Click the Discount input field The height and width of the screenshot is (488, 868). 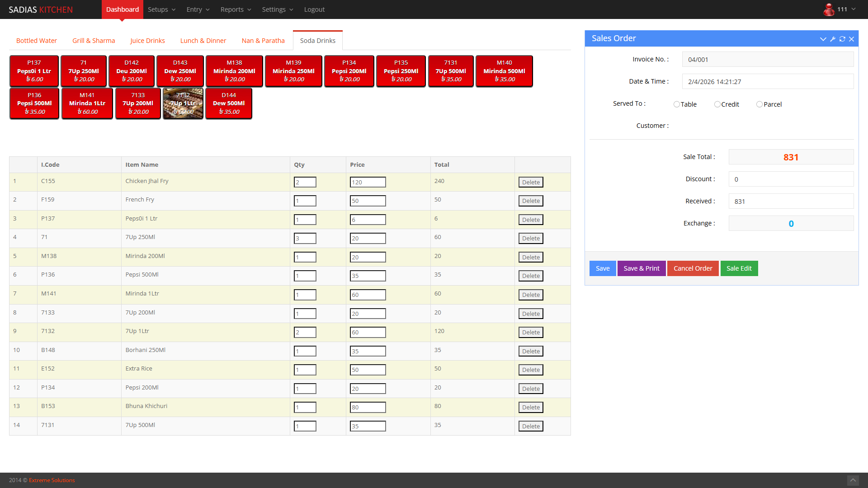pyautogui.click(x=791, y=179)
